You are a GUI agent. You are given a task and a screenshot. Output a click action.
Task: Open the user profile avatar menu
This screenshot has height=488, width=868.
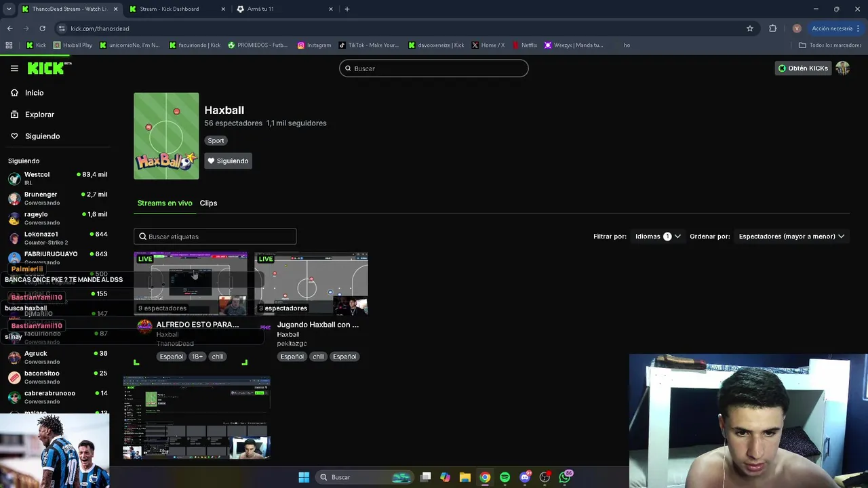pos(842,68)
